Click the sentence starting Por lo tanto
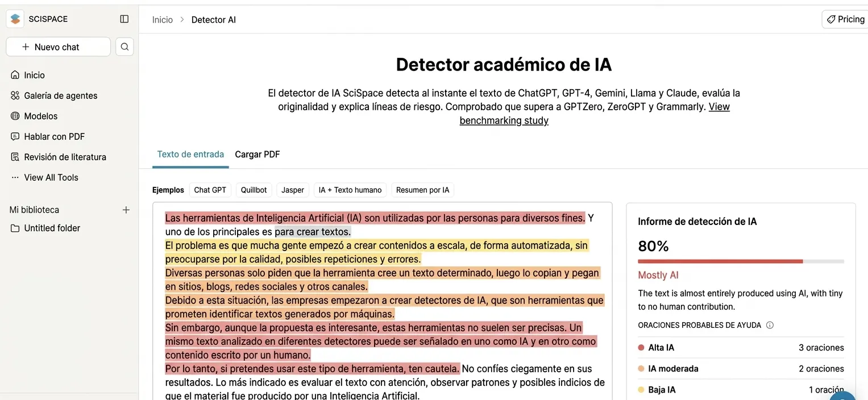Image resolution: width=868 pixels, height=400 pixels. coord(312,369)
